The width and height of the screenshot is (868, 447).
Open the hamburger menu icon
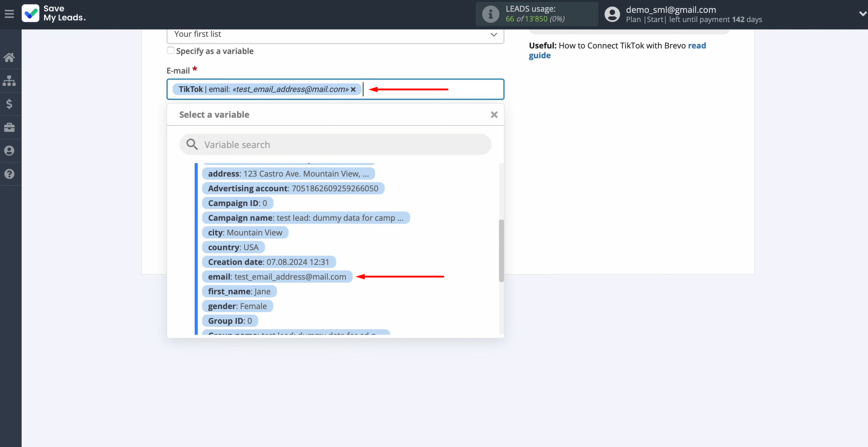pyautogui.click(x=9, y=14)
